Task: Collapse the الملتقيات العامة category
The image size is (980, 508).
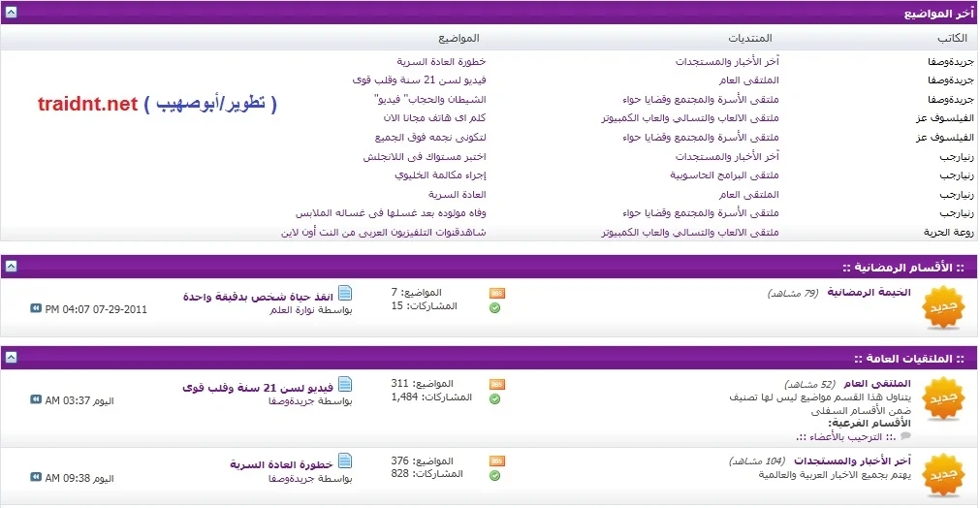Action: [8, 358]
